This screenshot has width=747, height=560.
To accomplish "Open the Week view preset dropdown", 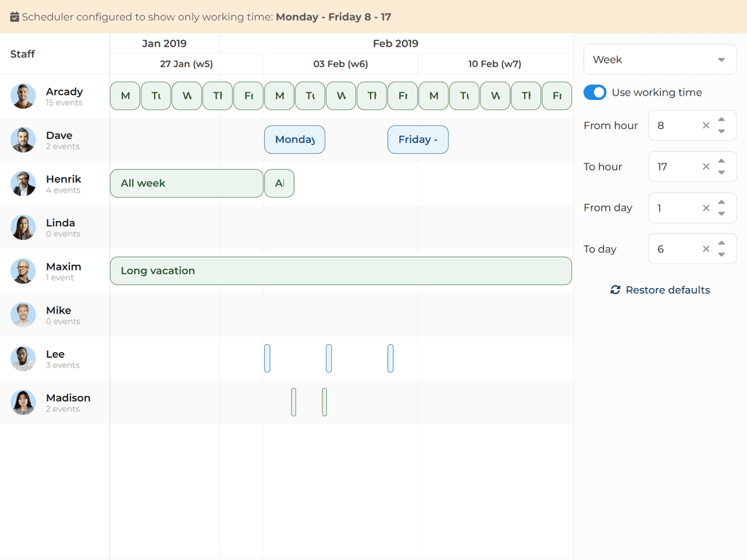I will point(659,60).
